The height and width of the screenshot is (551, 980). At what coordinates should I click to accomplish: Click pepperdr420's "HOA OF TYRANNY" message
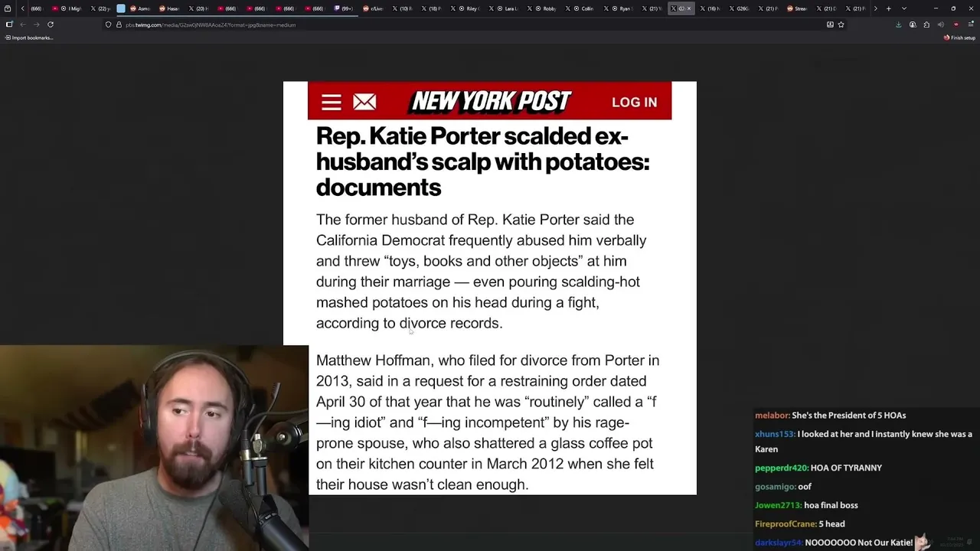[x=818, y=468]
